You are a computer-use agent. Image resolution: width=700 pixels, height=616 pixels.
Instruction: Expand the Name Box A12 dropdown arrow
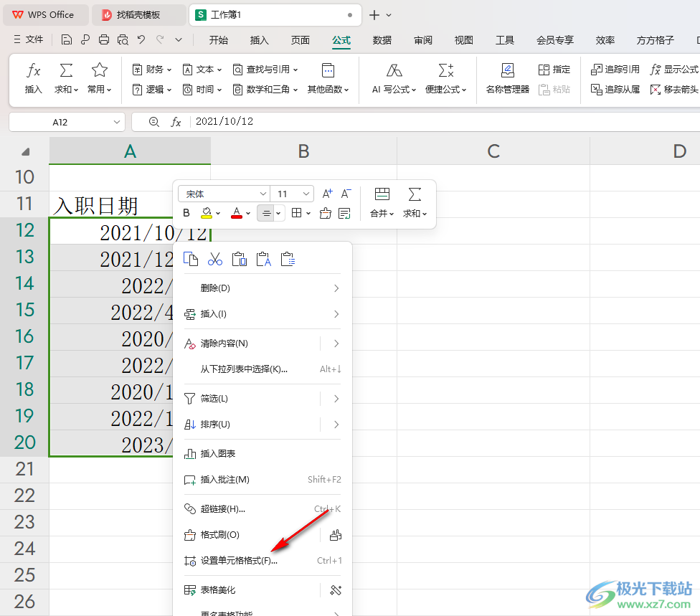[x=116, y=122]
